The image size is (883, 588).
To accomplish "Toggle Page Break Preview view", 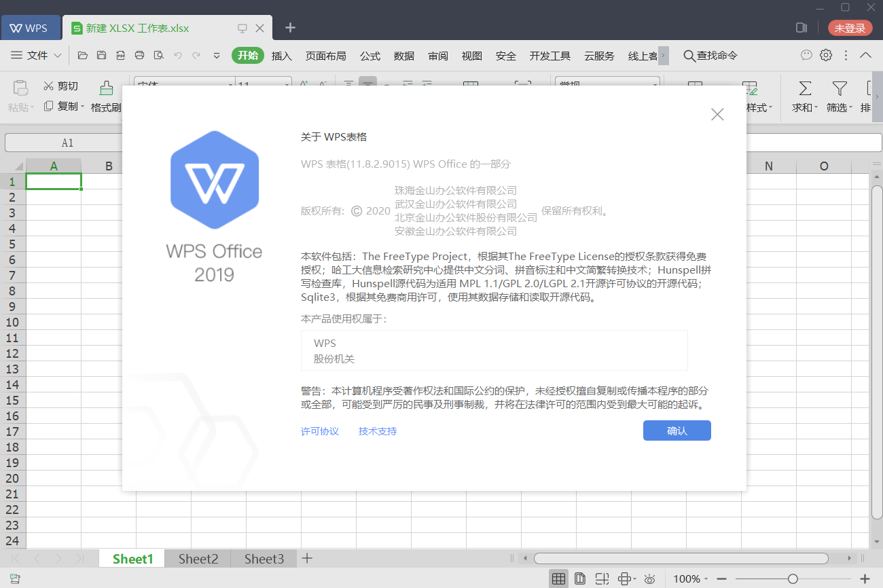I will pos(602,578).
